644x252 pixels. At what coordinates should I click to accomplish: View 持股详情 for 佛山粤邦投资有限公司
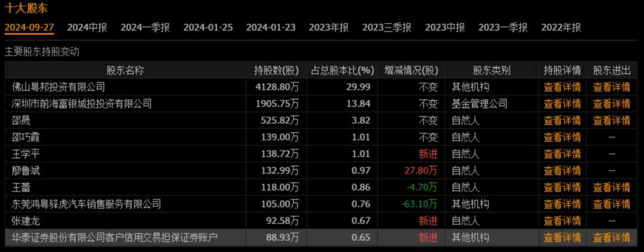point(562,87)
